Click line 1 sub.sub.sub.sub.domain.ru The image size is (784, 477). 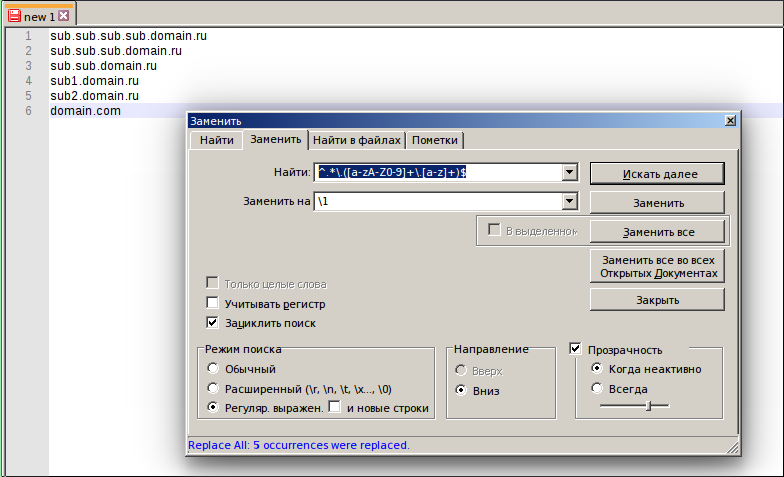[128, 36]
